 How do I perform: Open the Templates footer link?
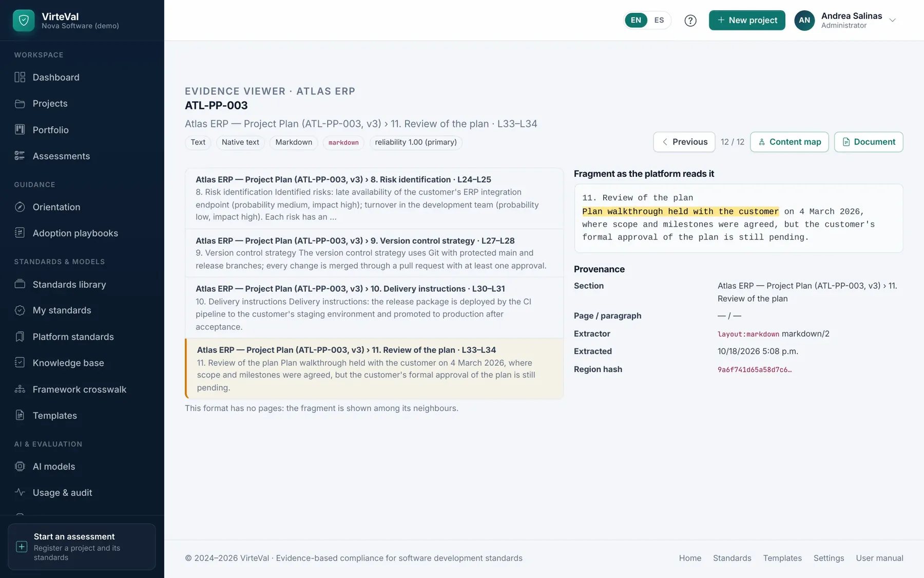(782, 558)
